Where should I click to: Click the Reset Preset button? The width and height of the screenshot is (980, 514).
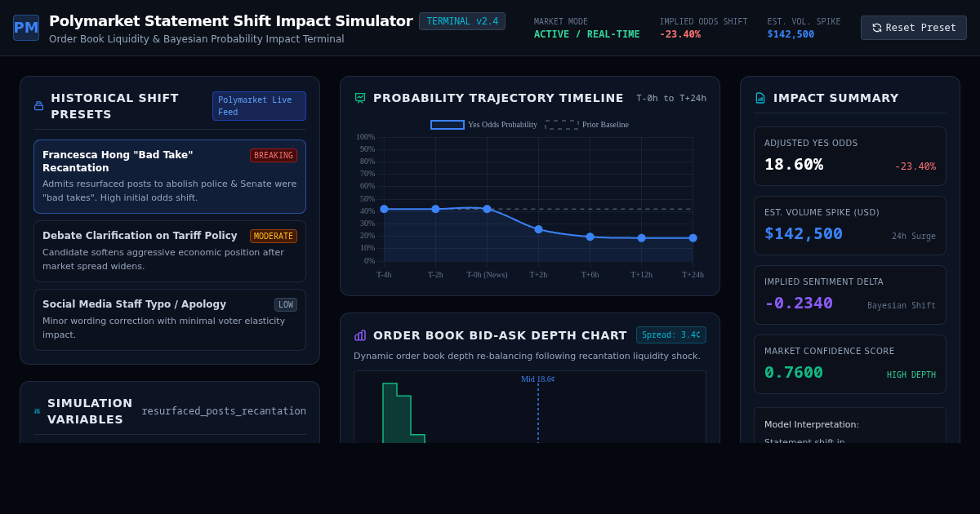coord(914,28)
